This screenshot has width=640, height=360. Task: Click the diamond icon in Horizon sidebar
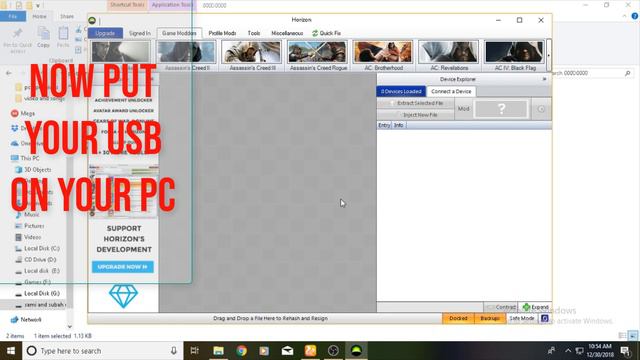[123, 296]
